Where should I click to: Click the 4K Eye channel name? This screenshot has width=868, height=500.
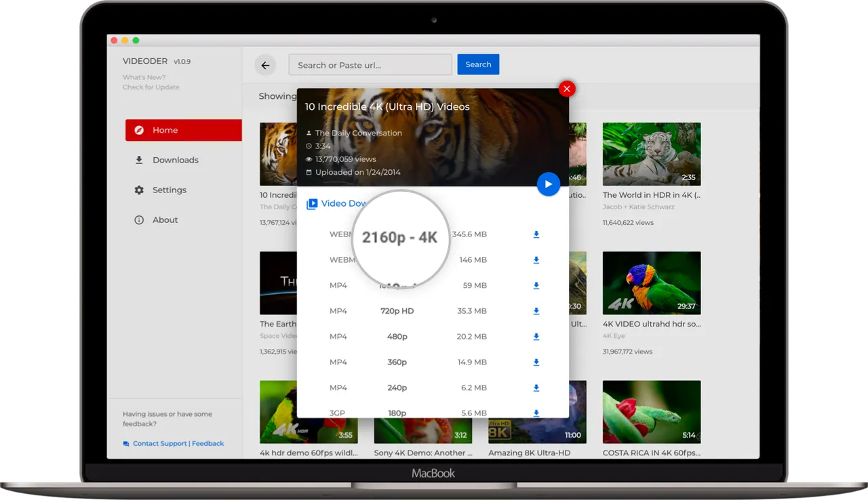[614, 336]
